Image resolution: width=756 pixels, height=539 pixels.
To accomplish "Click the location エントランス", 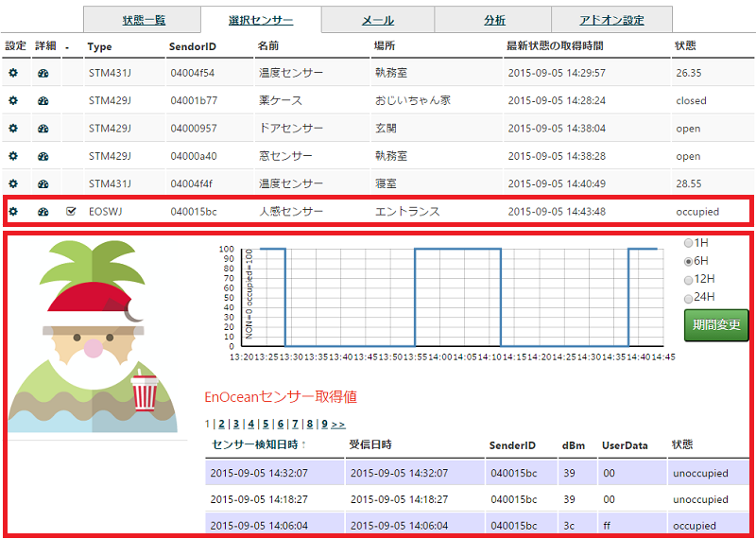I will pos(407,212).
